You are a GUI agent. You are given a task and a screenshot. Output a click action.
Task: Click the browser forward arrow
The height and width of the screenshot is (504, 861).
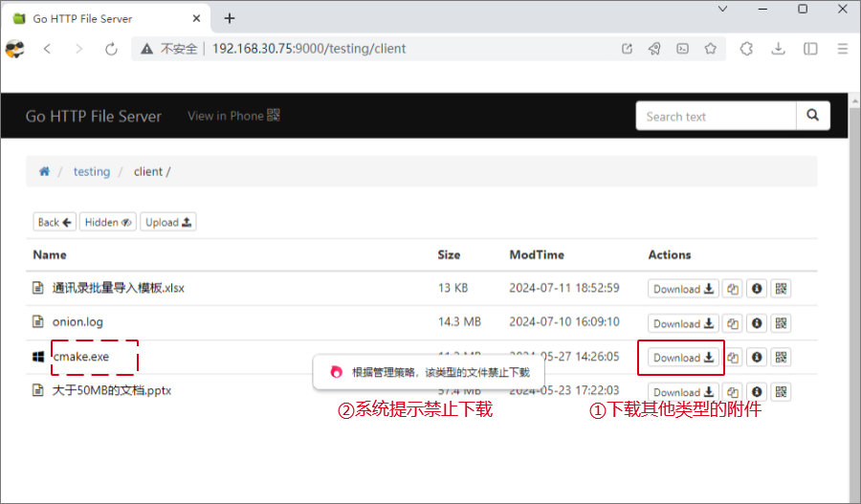[x=79, y=49]
